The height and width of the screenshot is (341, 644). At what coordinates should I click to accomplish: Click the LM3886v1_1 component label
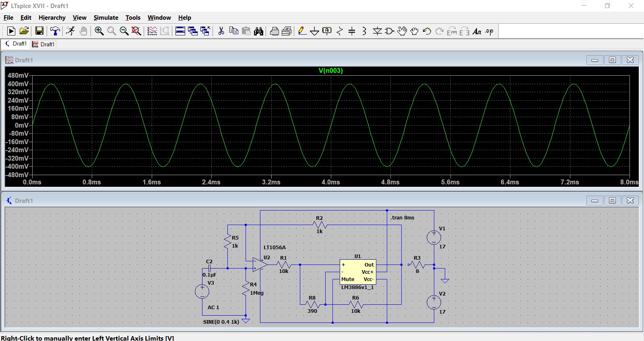357,287
